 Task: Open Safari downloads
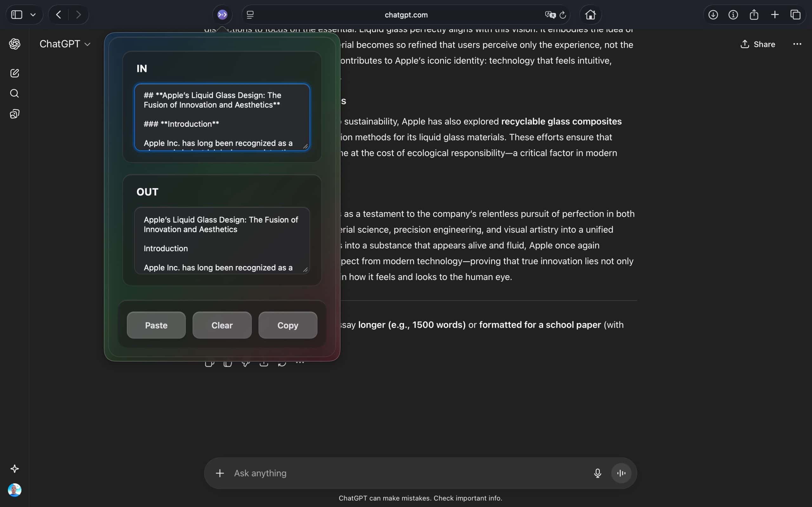point(713,15)
